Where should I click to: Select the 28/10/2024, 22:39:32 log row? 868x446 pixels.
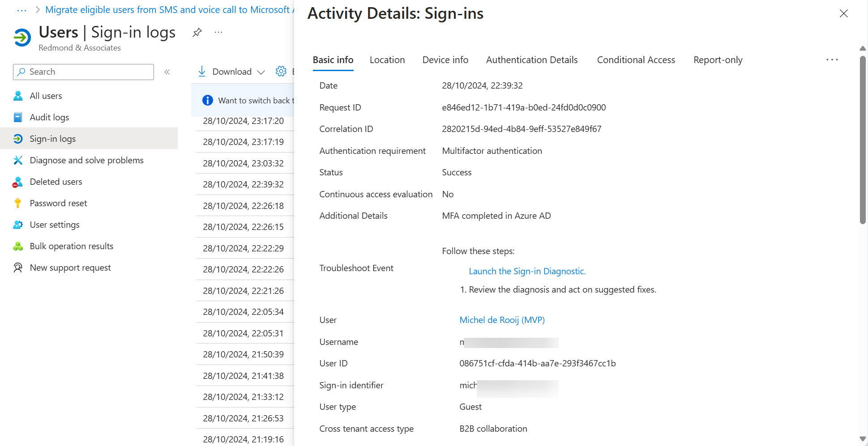pos(243,184)
